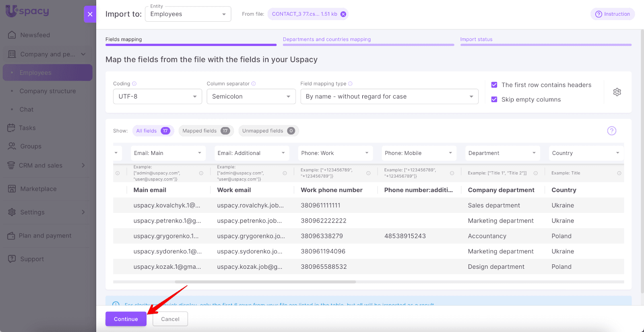
Task: Click the Cancel button
Action: point(170,319)
